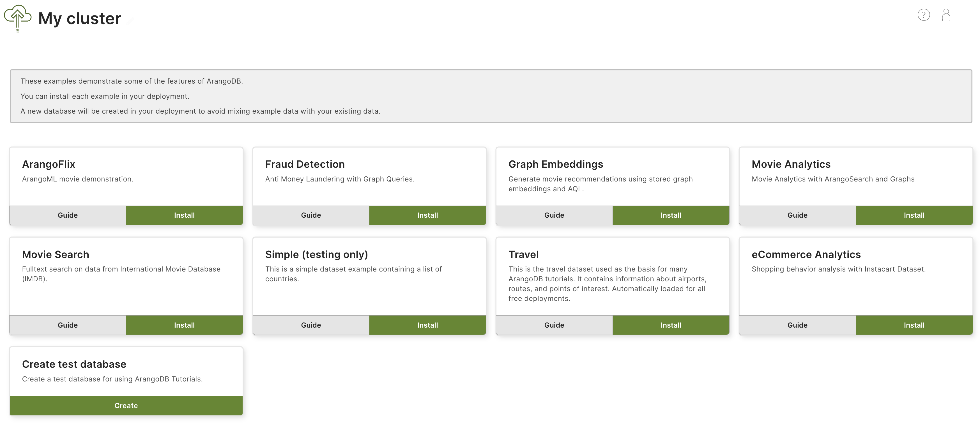The height and width of the screenshot is (437, 980).
Task: Open the user account icon
Action: [x=946, y=15]
